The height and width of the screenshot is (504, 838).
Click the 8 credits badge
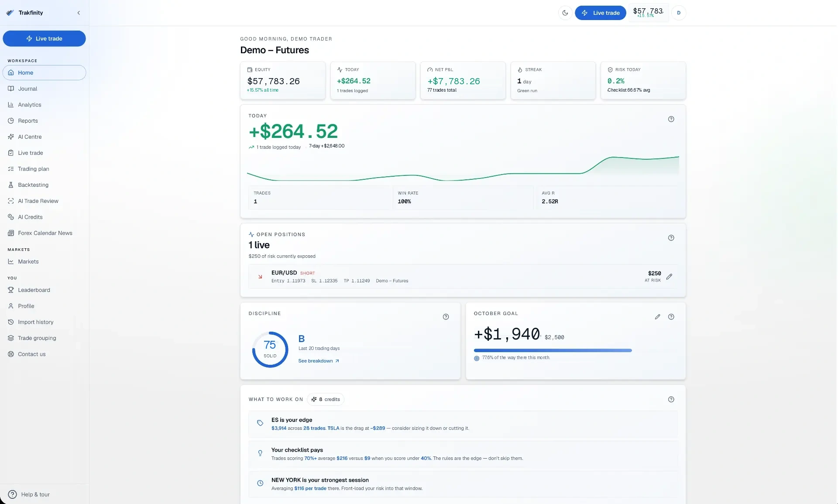[x=326, y=399]
